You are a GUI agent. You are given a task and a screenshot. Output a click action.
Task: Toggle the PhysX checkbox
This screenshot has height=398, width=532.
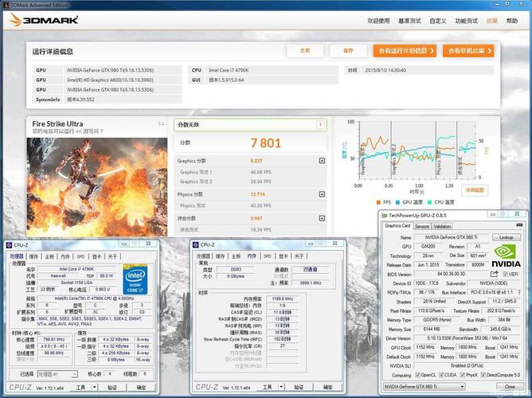pyautogui.click(x=463, y=375)
